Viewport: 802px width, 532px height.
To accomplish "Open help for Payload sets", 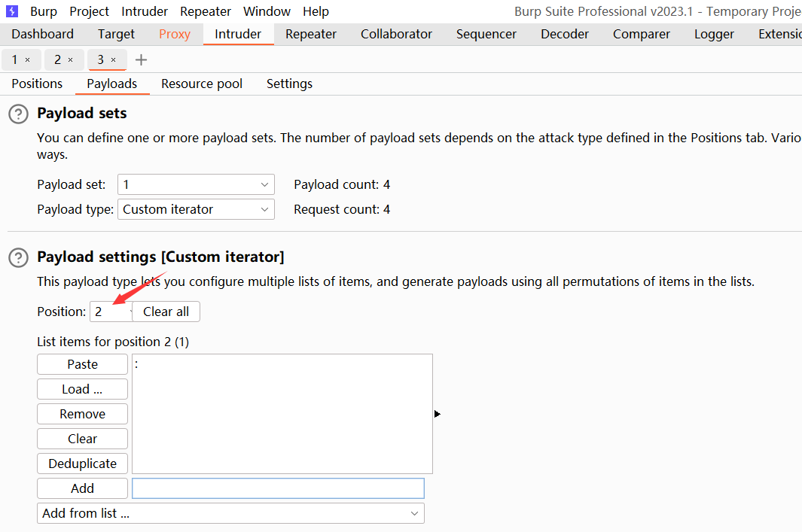I will click(18, 114).
